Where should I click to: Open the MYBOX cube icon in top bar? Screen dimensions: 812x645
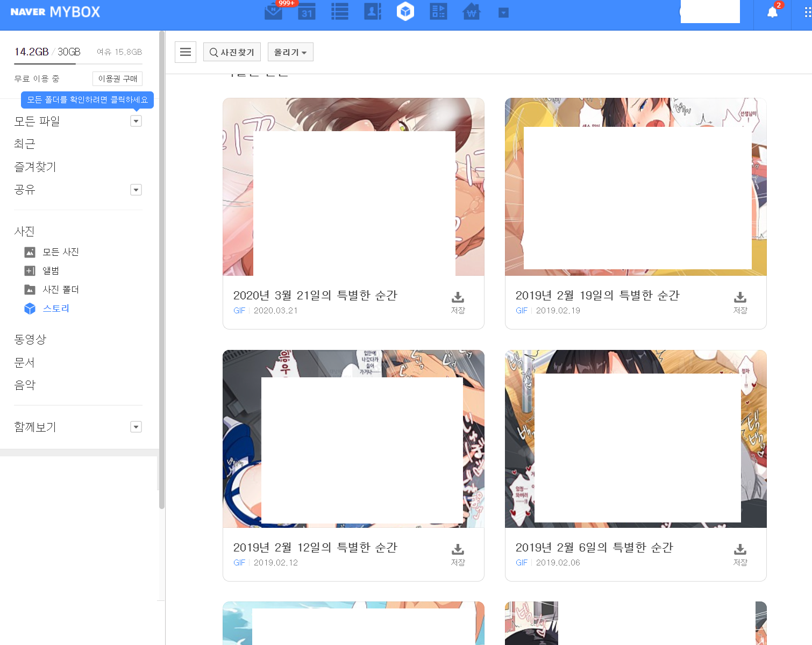click(x=405, y=11)
